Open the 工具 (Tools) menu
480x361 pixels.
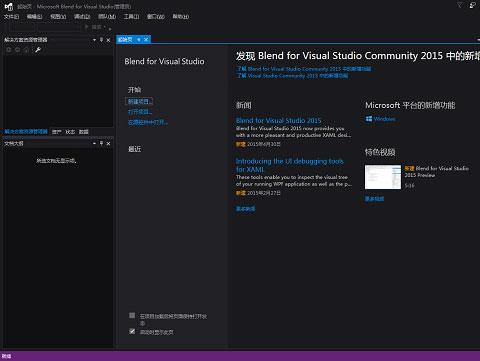[x=131, y=16]
